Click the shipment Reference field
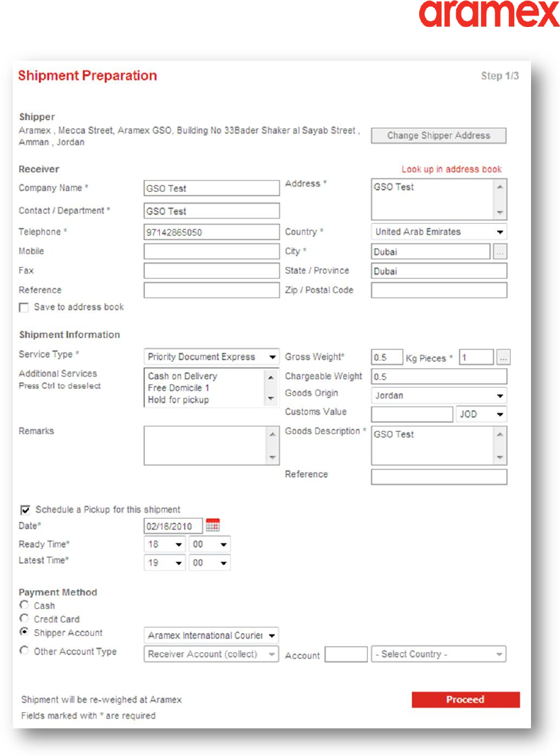The height and width of the screenshot is (756, 560). (x=439, y=477)
